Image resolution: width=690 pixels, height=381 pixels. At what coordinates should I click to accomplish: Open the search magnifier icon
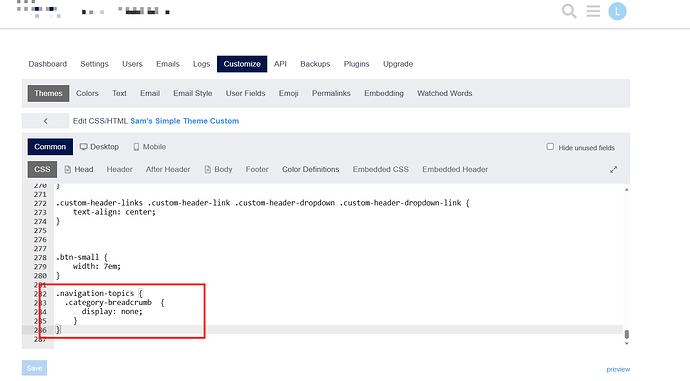point(569,11)
